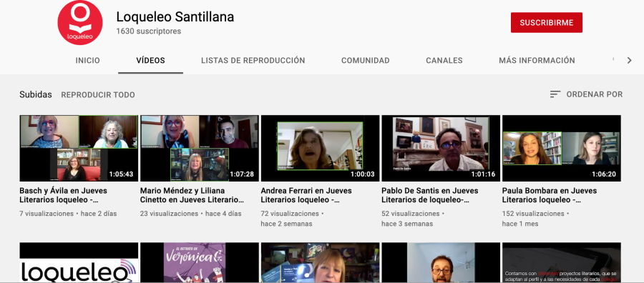Viewport: 644px width, 283px height.
Task: Click the '52 visualizaciones' text
Action: point(411,214)
